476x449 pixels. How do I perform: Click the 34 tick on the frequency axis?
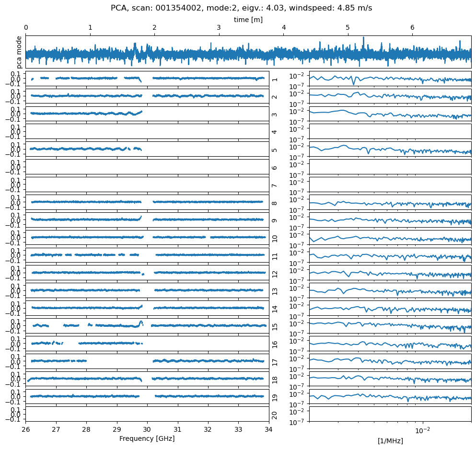(x=268, y=428)
